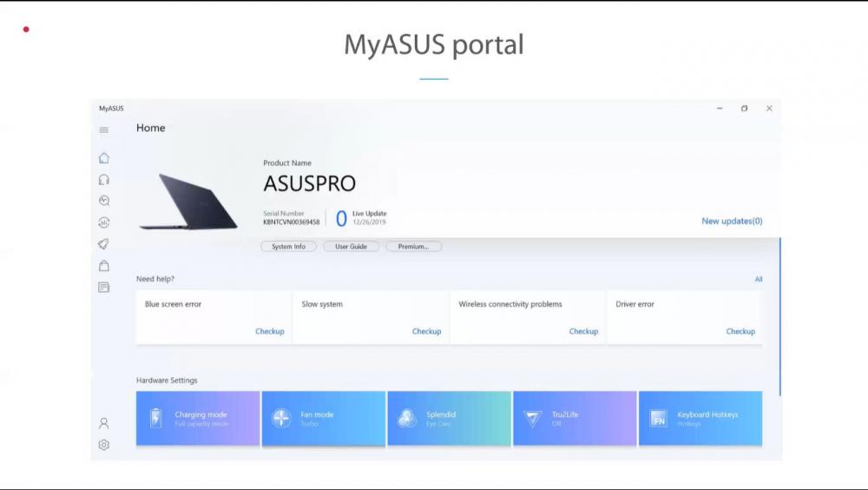Click the Driver error card title
This screenshot has height=490, width=868.
(x=635, y=304)
